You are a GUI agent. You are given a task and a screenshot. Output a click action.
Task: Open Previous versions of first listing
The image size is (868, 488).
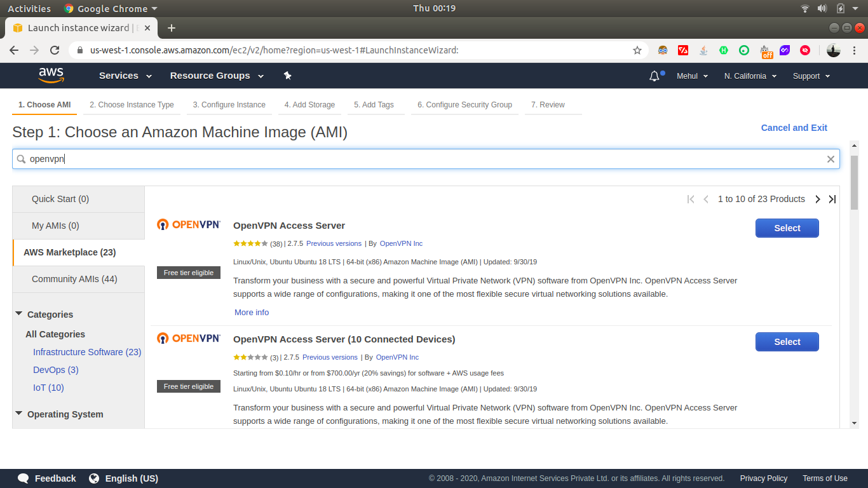(x=334, y=243)
